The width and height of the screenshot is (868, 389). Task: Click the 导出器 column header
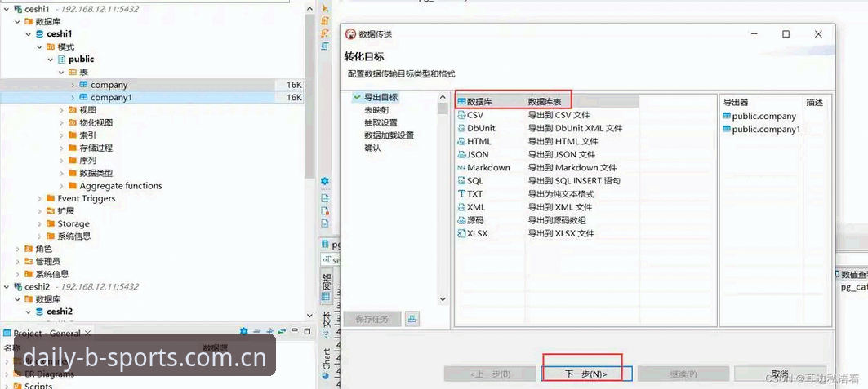point(736,102)
